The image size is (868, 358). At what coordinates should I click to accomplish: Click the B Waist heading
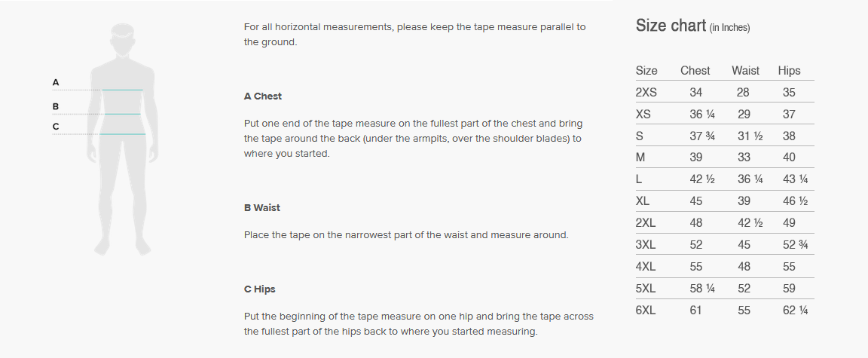262,207
